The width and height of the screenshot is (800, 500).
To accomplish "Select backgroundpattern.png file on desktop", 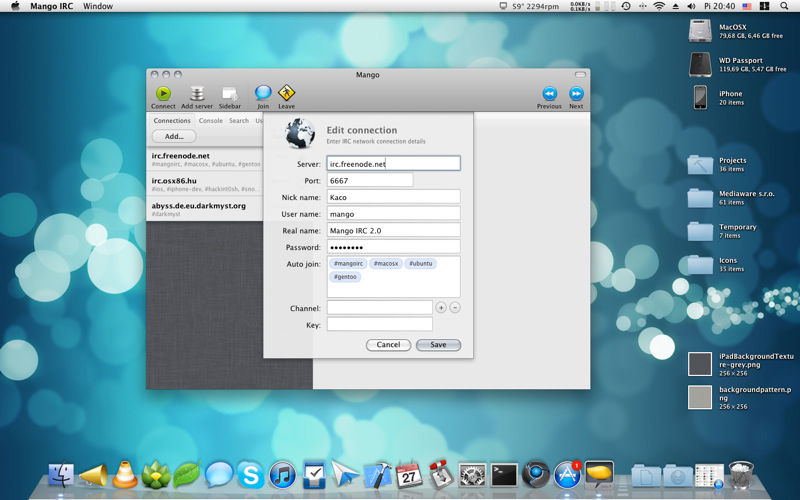I will 699,397.
